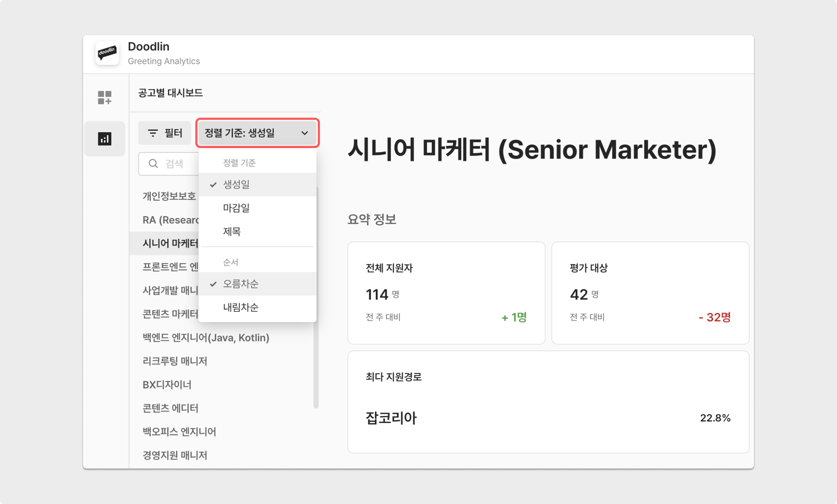Click the 최다 지원경로 잡코리아 card
The height and width of the screenshot is (504, 837).
click(x=548, y=402)
